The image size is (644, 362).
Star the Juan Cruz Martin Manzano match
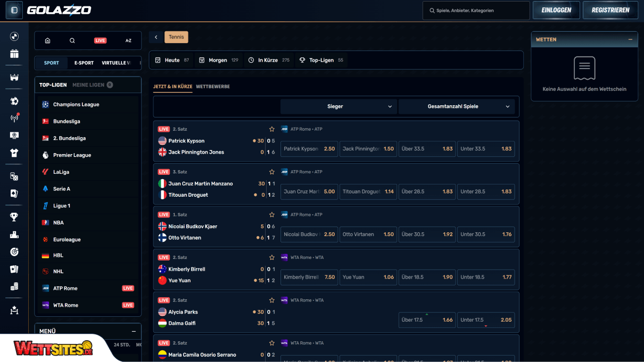272,172
